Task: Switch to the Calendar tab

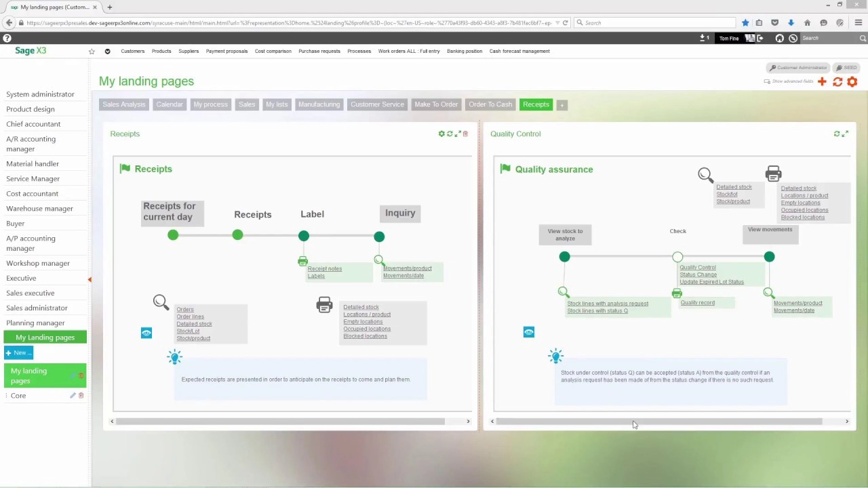Action: [x=170, y=104]
